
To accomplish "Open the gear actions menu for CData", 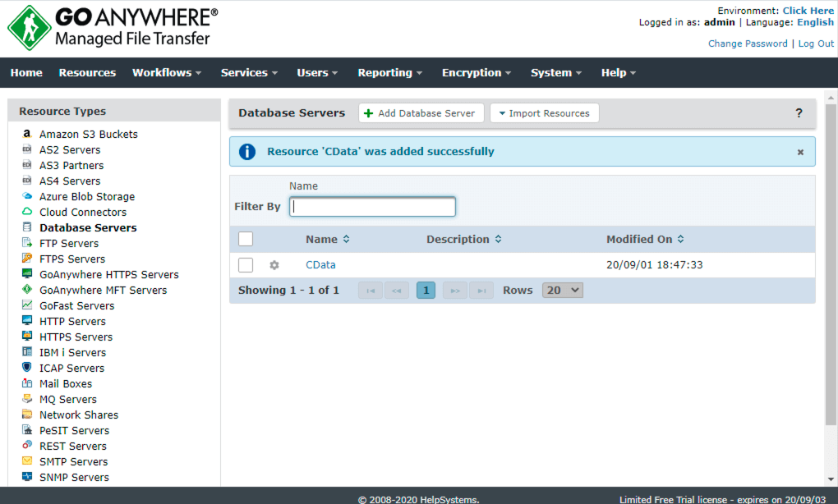I will 274,265.
